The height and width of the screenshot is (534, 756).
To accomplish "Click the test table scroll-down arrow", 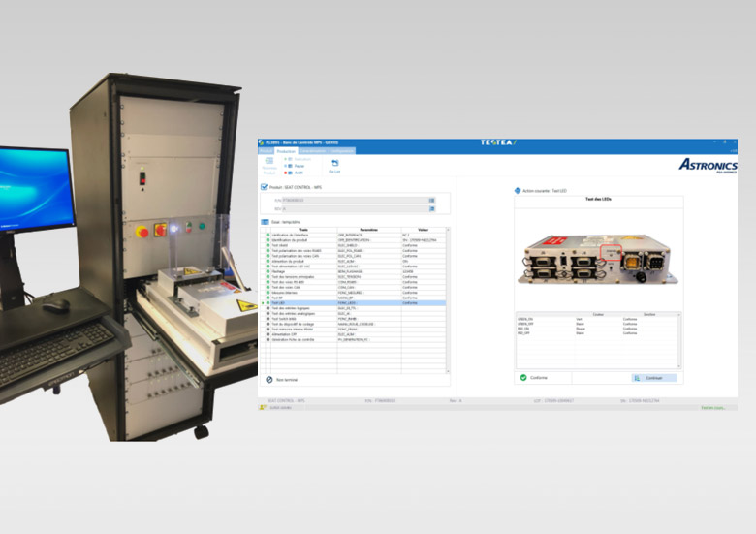I will point(448,371).
